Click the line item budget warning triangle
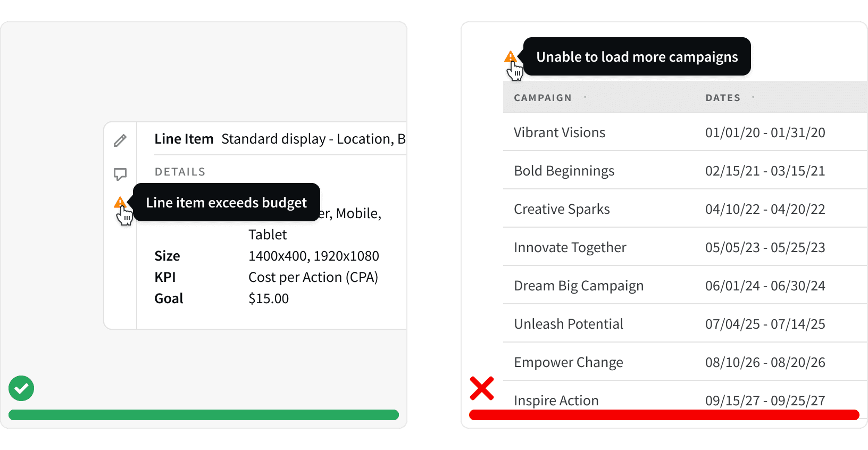The width and height of the screenshot is (868, 450). [x=120, y=202]
